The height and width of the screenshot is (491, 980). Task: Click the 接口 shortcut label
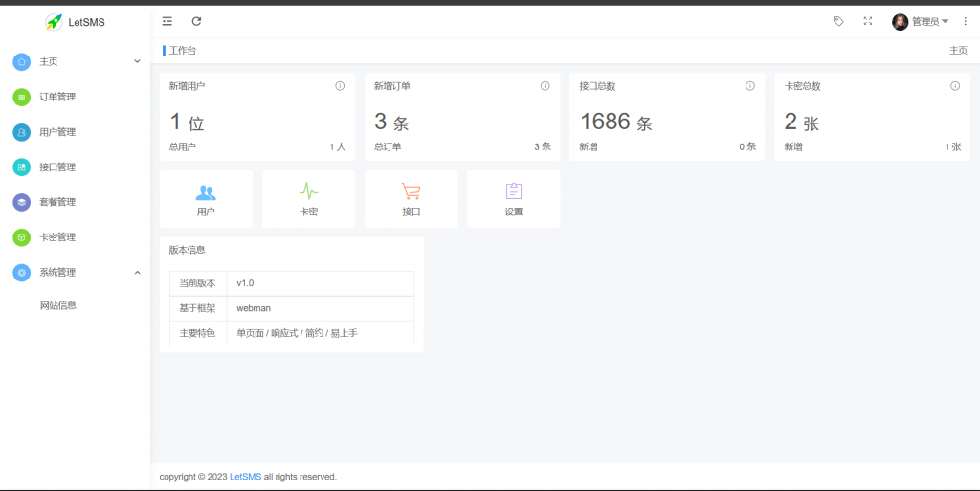click(412, 212)
